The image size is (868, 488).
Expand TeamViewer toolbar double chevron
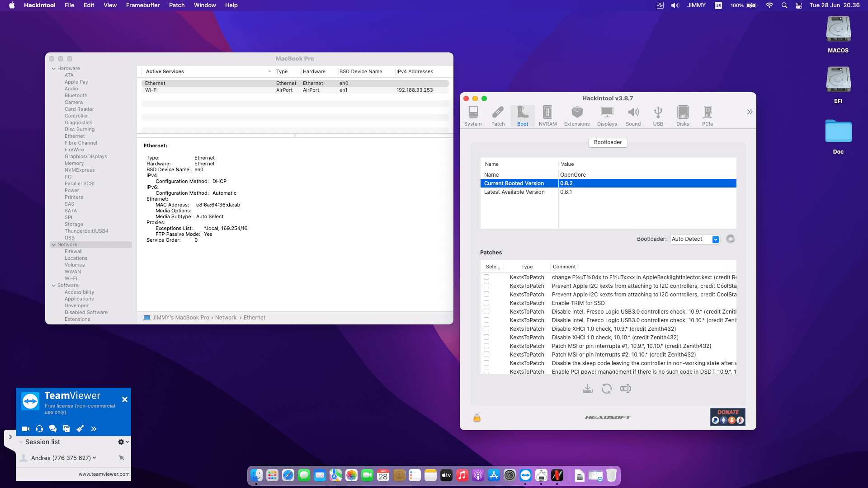(x=94, y=429)
